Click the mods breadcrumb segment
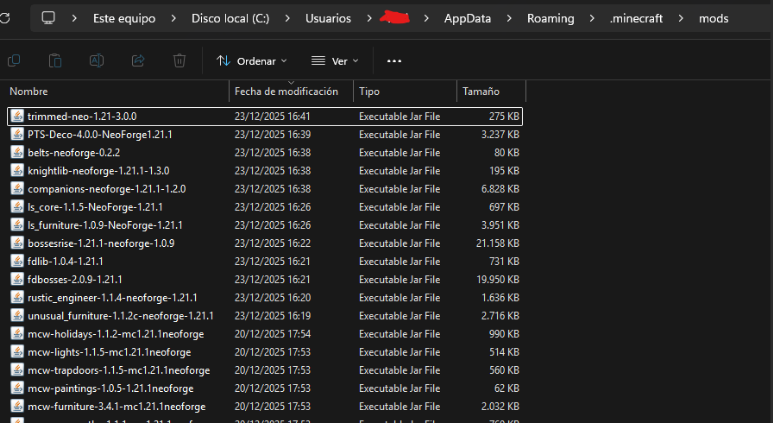The image size is (773, 423). pyautogui.click(x=713, y=19)
